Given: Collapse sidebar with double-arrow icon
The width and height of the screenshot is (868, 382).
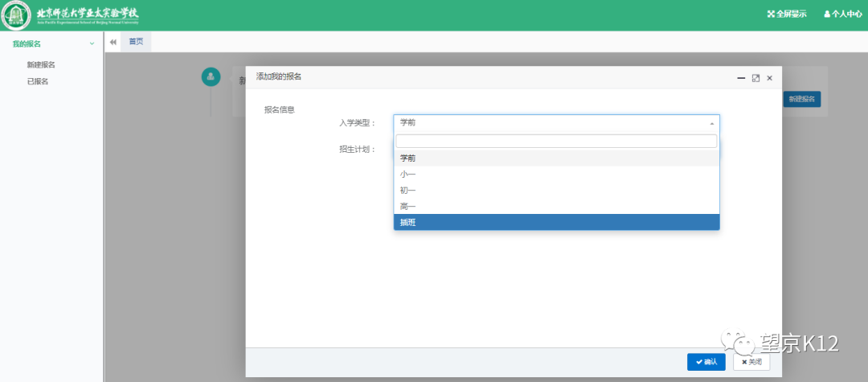Looking at the screenshot, I should [113, 42].
